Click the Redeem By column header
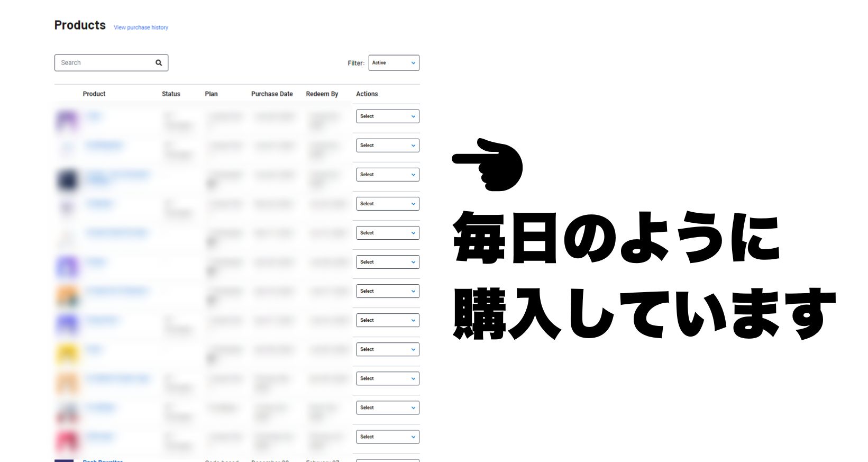 (322, 94)
